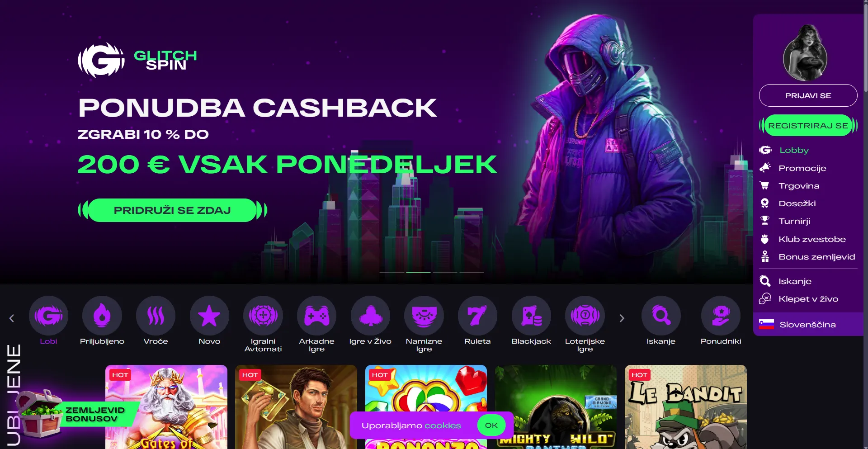Choose the Arkadne Igre gamepad icon
868x449 pixels.
pyautogui.click(x=316, y=316)
